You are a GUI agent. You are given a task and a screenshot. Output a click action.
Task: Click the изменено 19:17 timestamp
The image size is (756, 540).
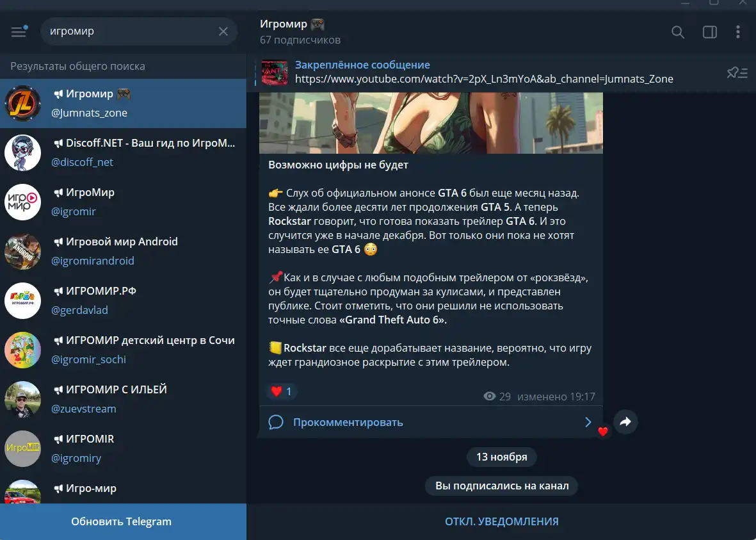556,397
